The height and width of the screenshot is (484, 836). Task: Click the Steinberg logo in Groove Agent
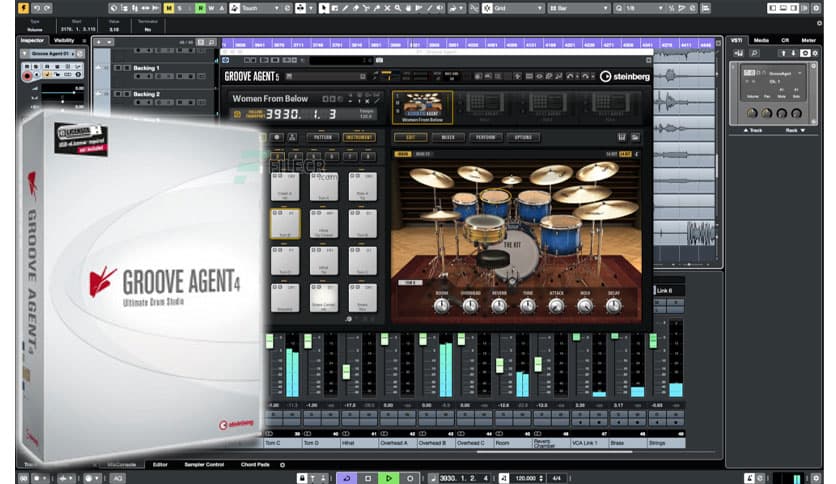click(624, 77)
